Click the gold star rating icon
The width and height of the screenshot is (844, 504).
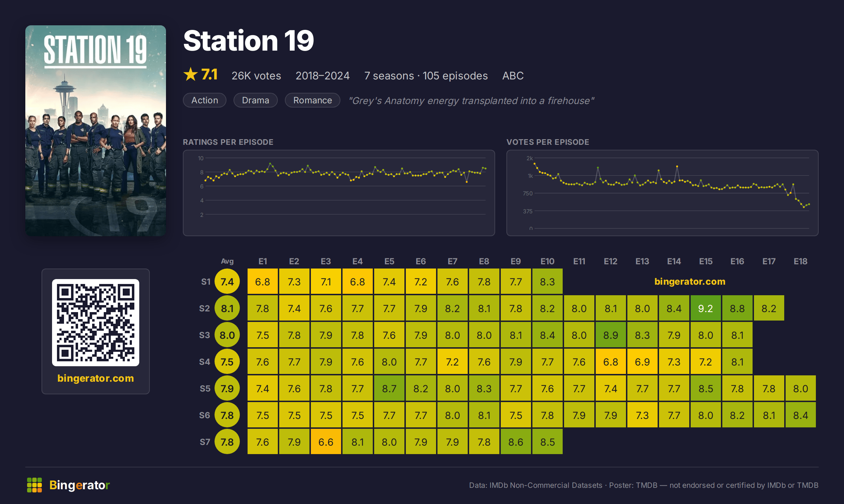tap(191, 75)
